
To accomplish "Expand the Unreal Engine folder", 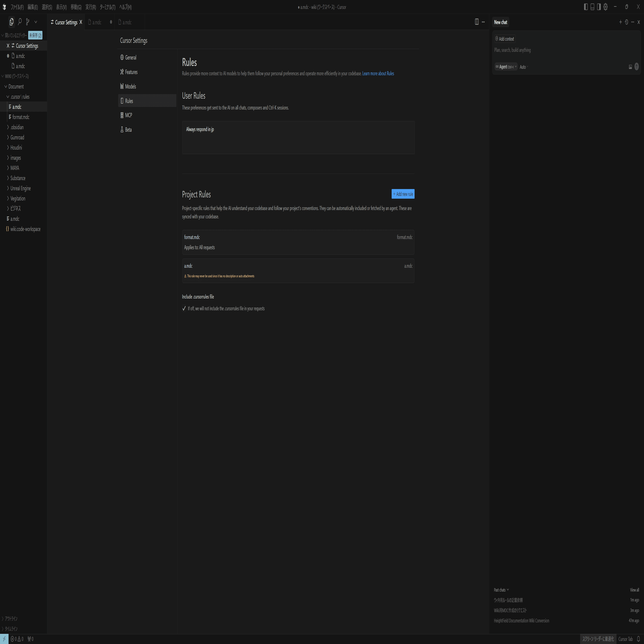I will pos(20,188).
